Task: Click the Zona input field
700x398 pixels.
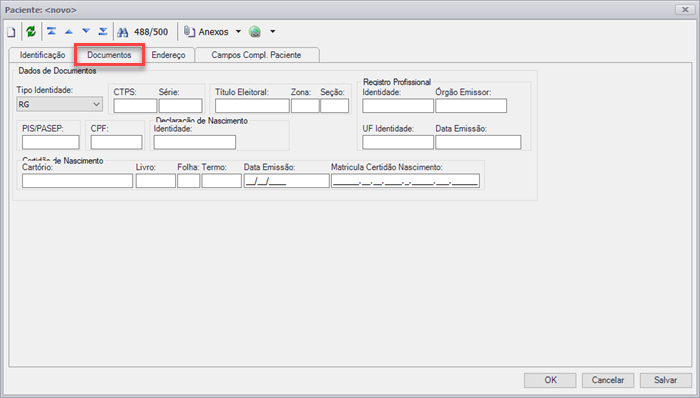Action: (305, 106)
